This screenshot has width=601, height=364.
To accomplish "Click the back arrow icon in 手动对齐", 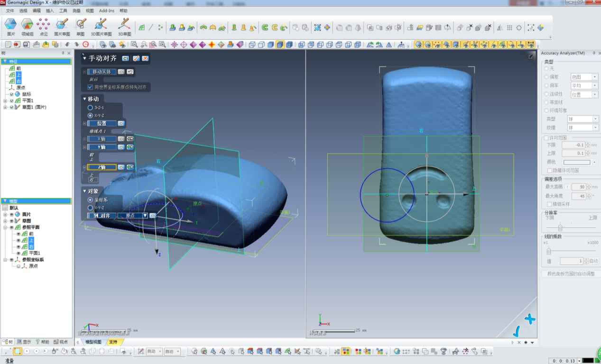I will tap(125, 59).
